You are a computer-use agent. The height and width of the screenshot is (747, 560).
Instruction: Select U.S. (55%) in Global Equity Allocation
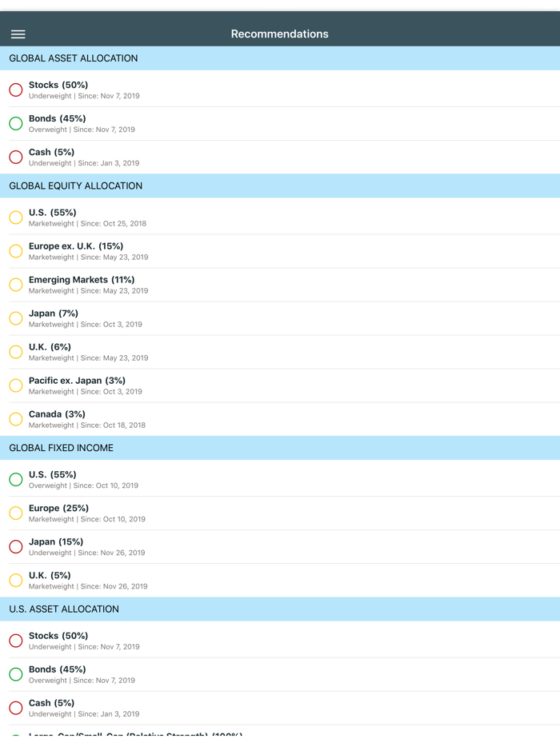click(x=280, y=218)
